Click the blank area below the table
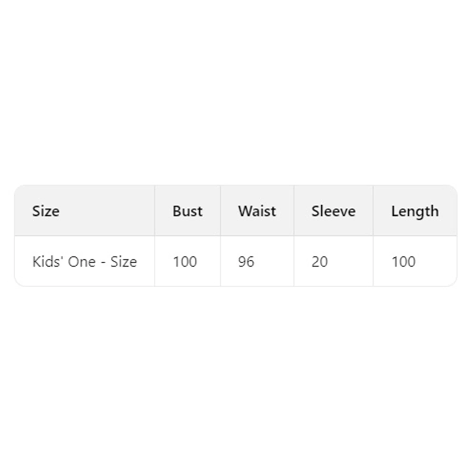The width and height of the screenshot is (476, 476). click(238, 381)
